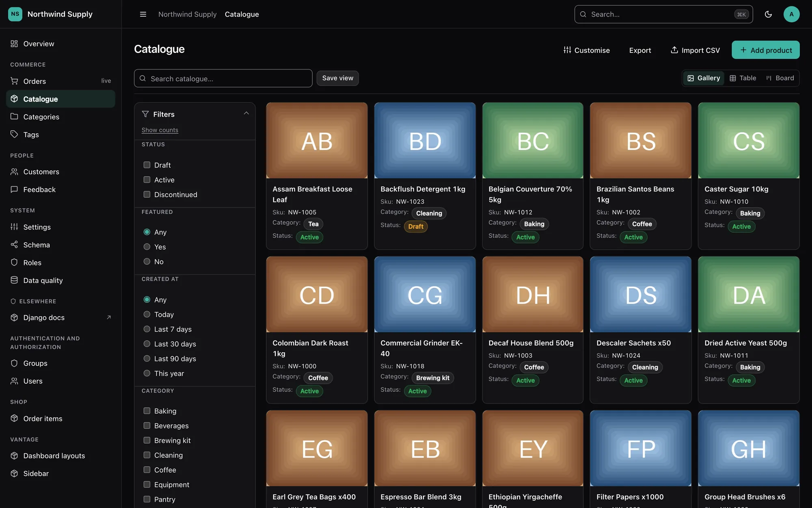Open Overview via its grid icon
Screen dimensions: 812x508
pyautogui.click(x=14, y=43)
